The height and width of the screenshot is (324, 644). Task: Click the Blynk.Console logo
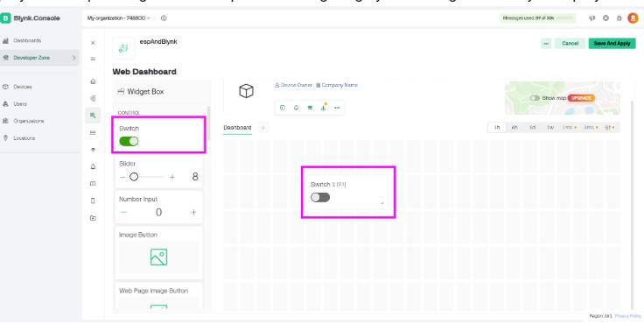(31, 18)
